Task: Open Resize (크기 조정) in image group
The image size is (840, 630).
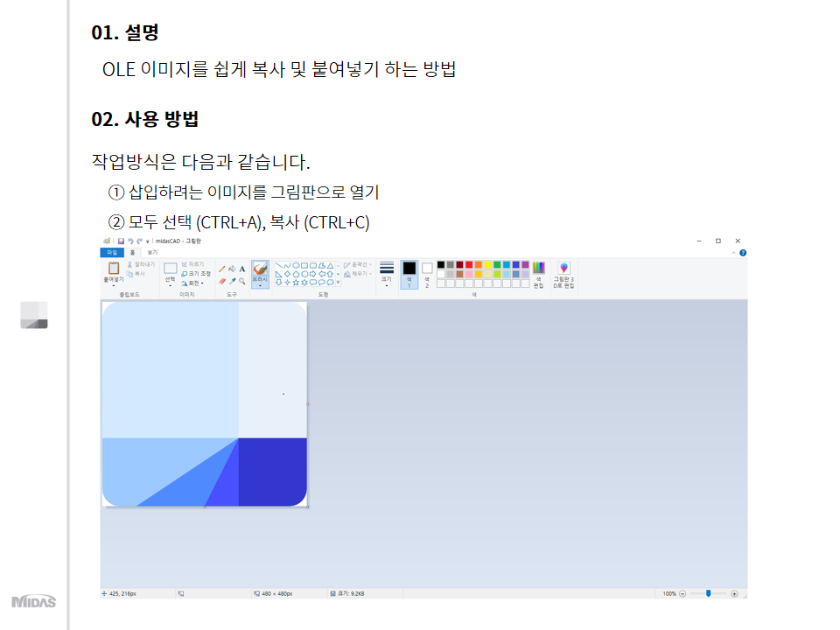Action: click(196, 274)
